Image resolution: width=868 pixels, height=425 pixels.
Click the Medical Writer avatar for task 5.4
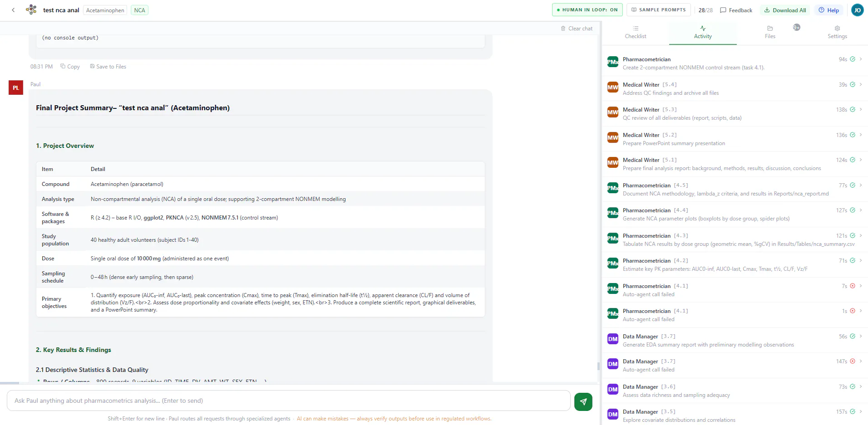click(x=613, y=87)
